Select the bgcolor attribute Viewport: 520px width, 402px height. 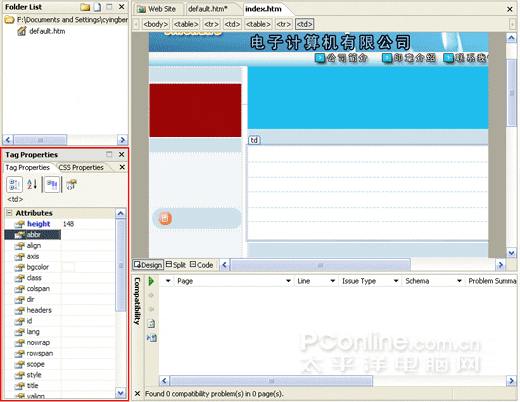coord(37,267)
